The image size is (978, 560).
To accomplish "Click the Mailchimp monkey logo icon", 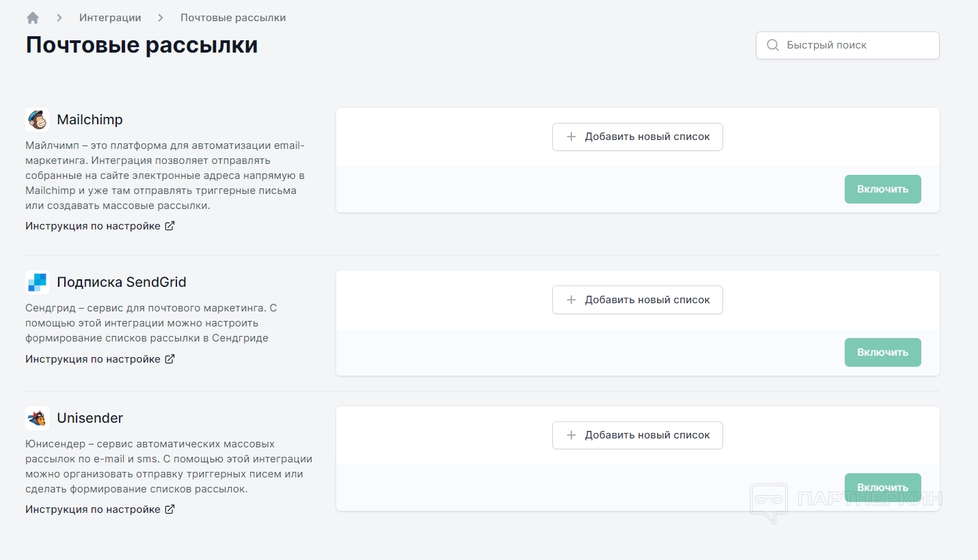I will click(37, 120).
